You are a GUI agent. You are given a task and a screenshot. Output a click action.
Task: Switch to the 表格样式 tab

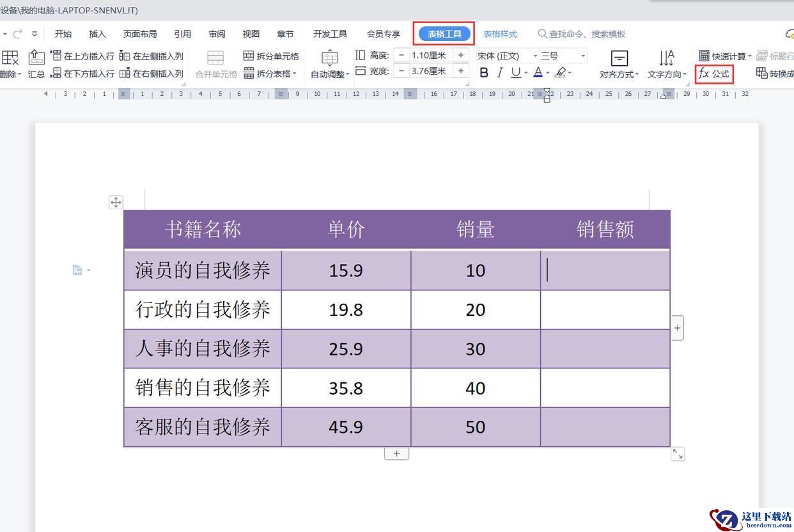pyautogui.click(x=500, y=34)
